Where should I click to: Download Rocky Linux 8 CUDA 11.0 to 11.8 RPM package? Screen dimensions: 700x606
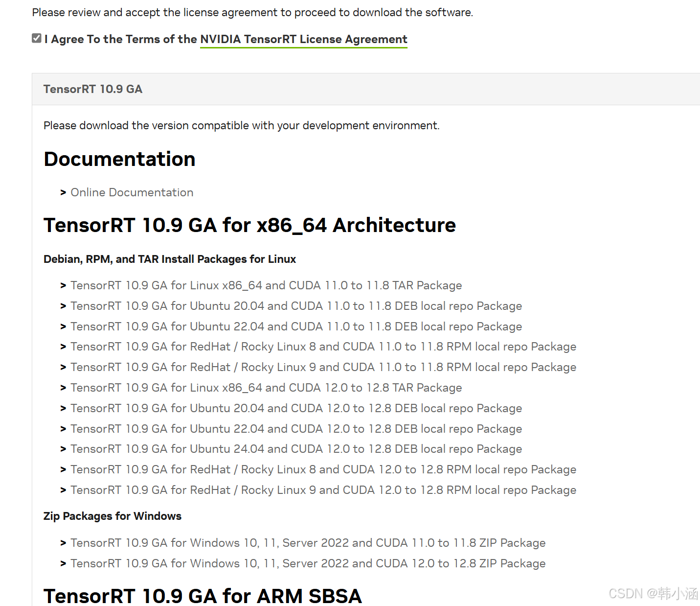323,347
